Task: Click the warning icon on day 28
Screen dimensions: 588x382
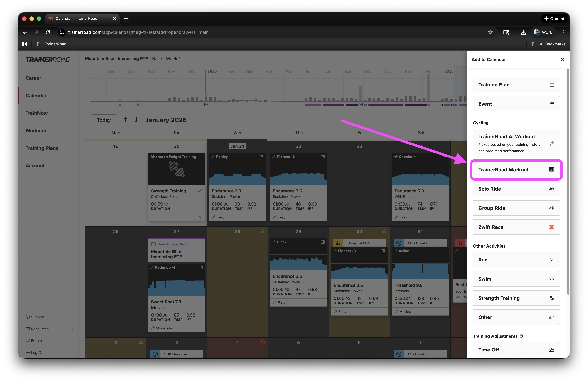Action: coord(262,232)
